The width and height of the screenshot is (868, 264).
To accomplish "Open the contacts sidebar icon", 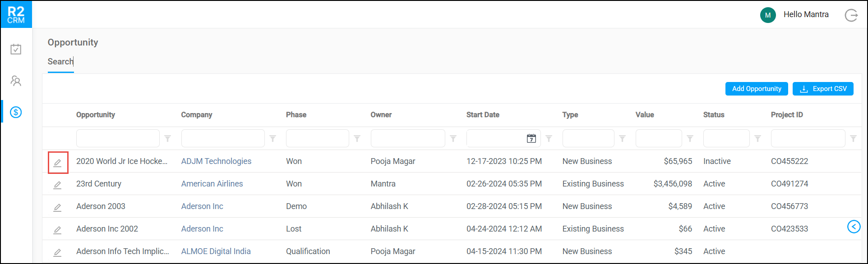I will click(16, 81).
